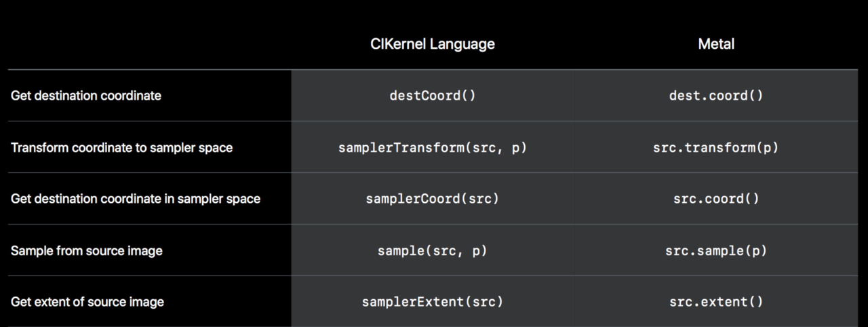Click the src.extent() cell

click(x=716, y=302)
